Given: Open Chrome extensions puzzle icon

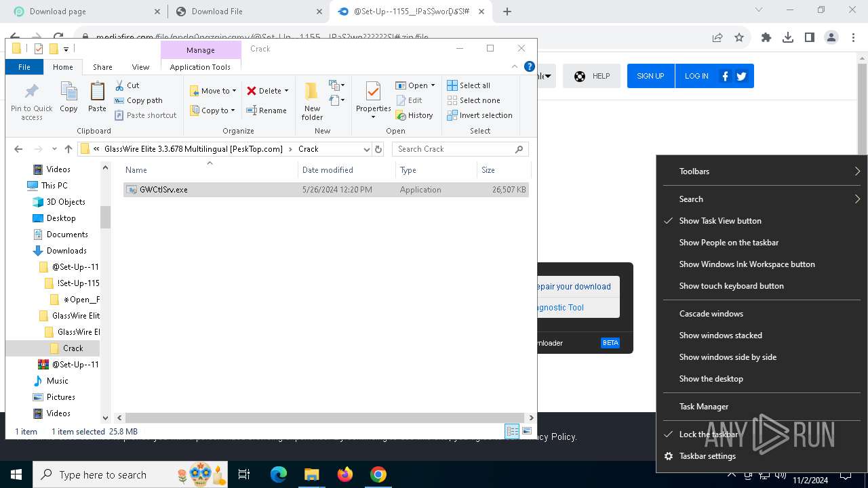Looking at the screenshot, I should (x=766, y=37).
